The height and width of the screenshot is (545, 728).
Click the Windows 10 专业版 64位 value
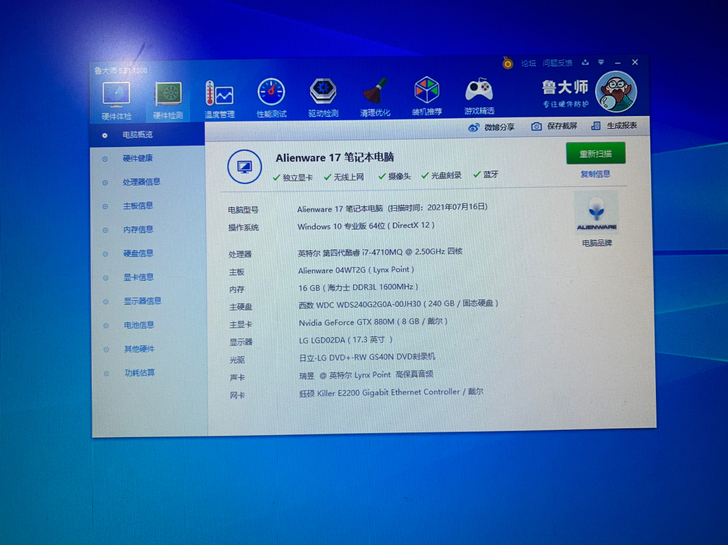click(x=366, y=226)
